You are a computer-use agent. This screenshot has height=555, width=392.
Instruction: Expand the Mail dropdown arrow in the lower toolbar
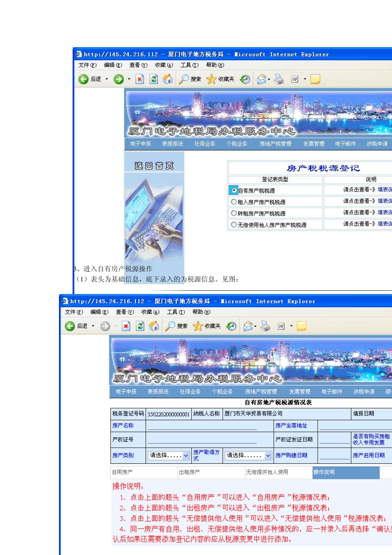pos(255,326)
